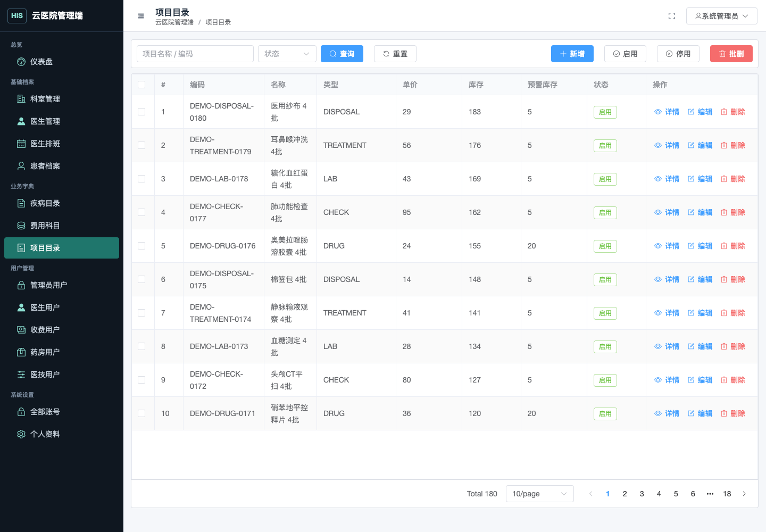Click the 全部账号 lock icon
This screenshot has height=532, width=766.
[x=21, y=412]
